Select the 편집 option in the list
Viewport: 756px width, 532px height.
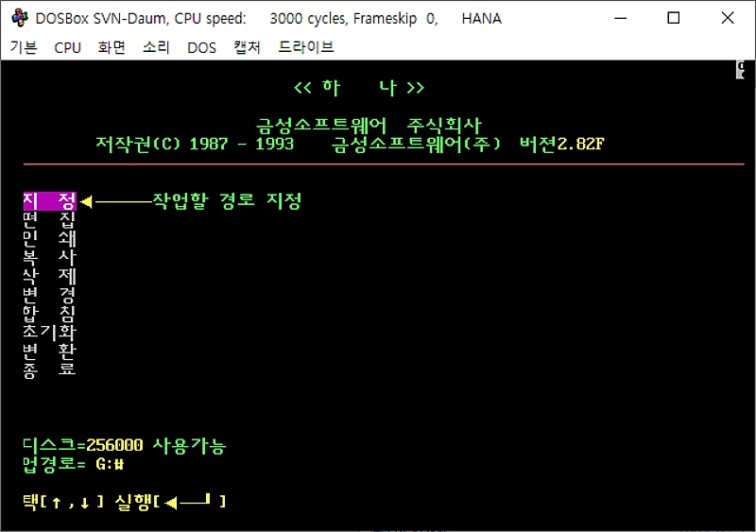[49, 219]
